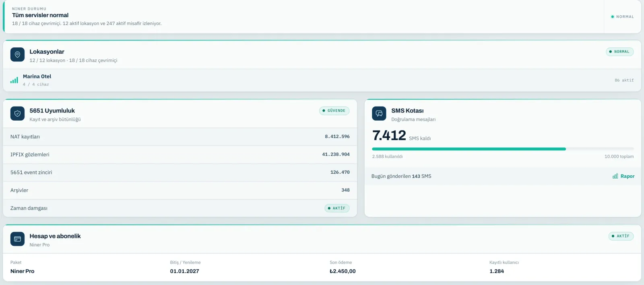Screen dimensions: 644x285
Task: Select the IPFIX gözlemleri row label
Action: 30,155
